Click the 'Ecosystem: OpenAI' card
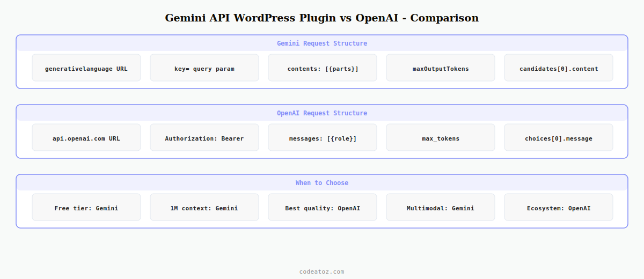The image size is (644, 279). (559, 207)
